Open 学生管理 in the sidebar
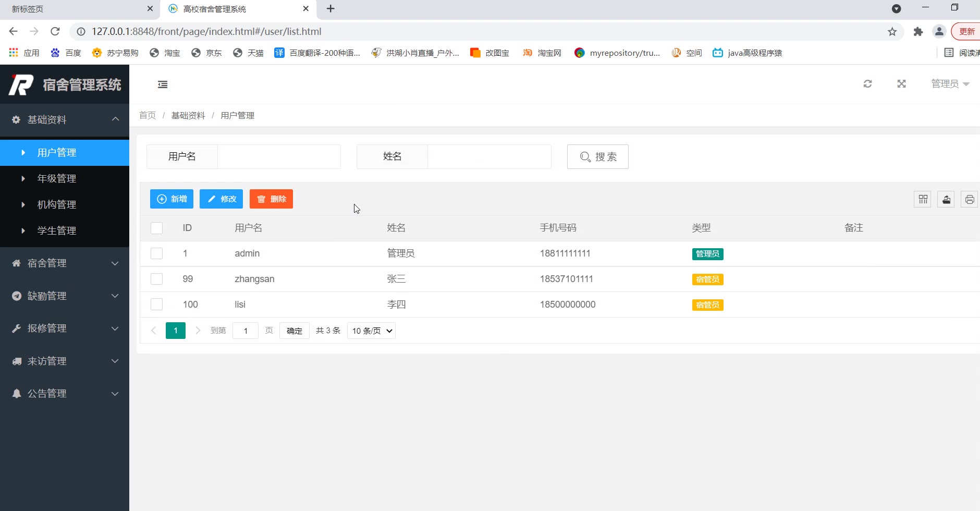 (57, 230)
